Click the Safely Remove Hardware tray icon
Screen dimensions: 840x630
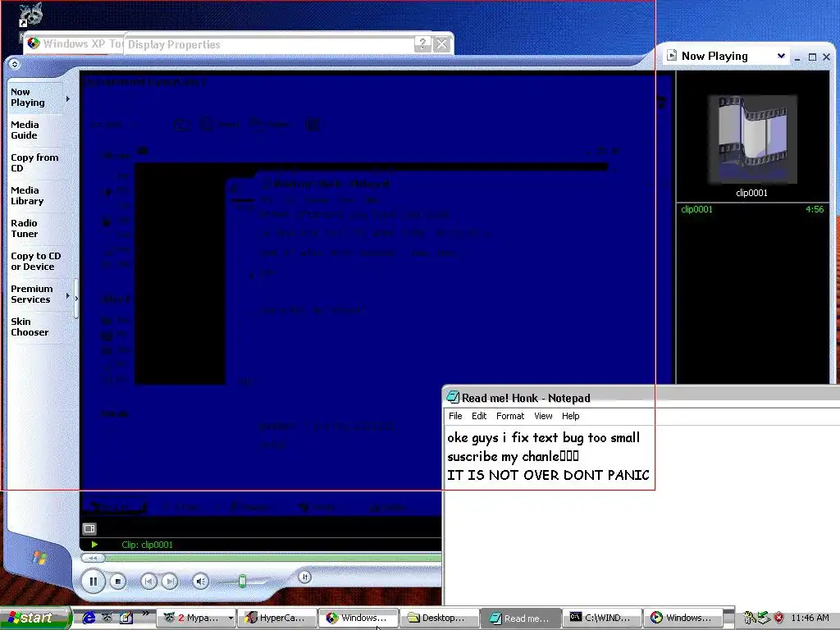coord(764,618)
